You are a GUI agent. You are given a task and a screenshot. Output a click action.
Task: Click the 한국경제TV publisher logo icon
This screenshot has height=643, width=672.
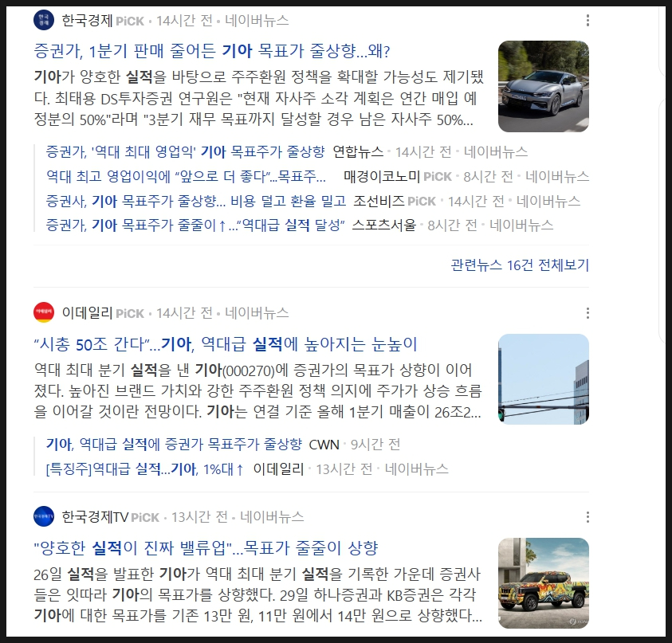pyautogui.click(x=44, y=516)
